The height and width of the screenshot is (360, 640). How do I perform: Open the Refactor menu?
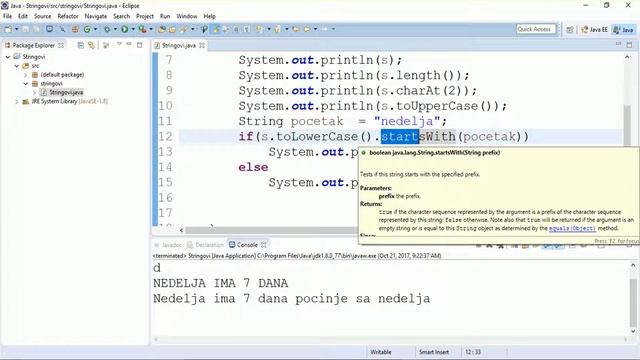(68, 16)
